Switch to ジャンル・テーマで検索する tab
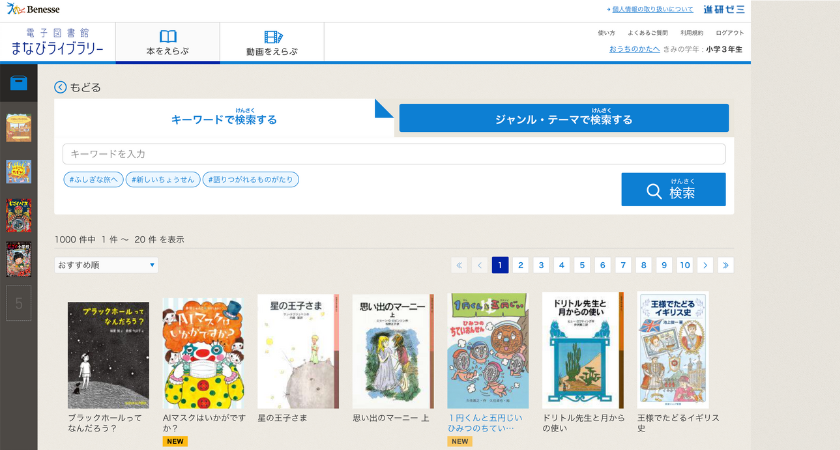 [564, 119]
